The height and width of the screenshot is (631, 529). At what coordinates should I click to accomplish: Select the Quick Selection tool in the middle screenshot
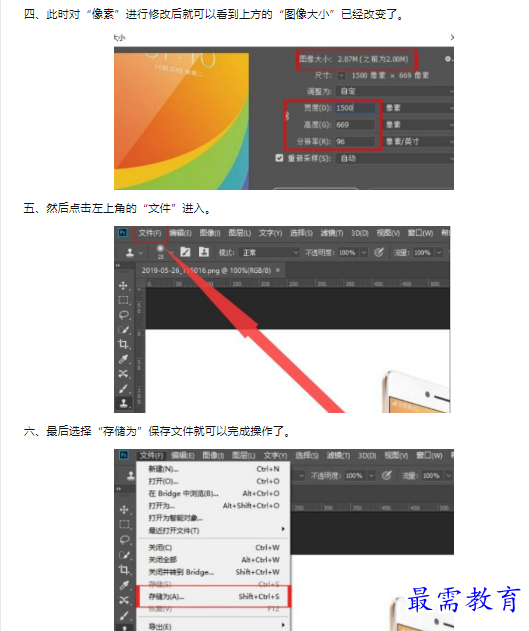(x=123, y=330)
